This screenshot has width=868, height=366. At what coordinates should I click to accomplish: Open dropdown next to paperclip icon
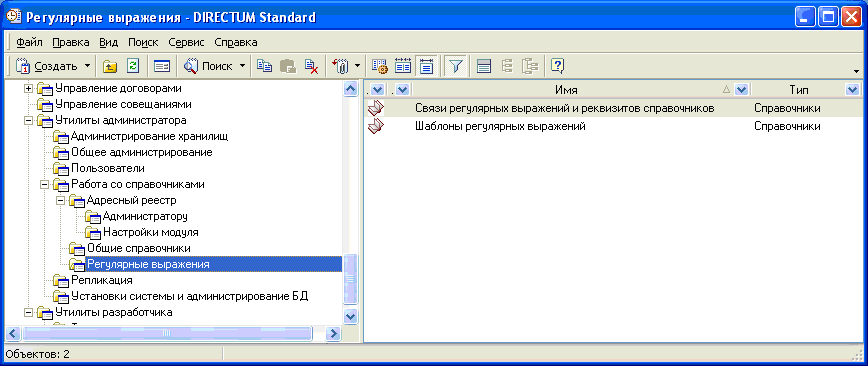pos(357,66)
